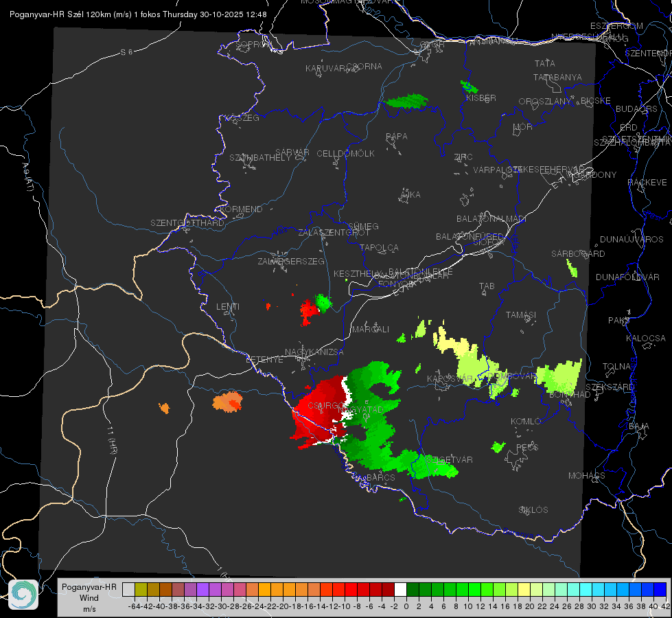
Task: Click the KÖRMEND label
Action: 241,209
